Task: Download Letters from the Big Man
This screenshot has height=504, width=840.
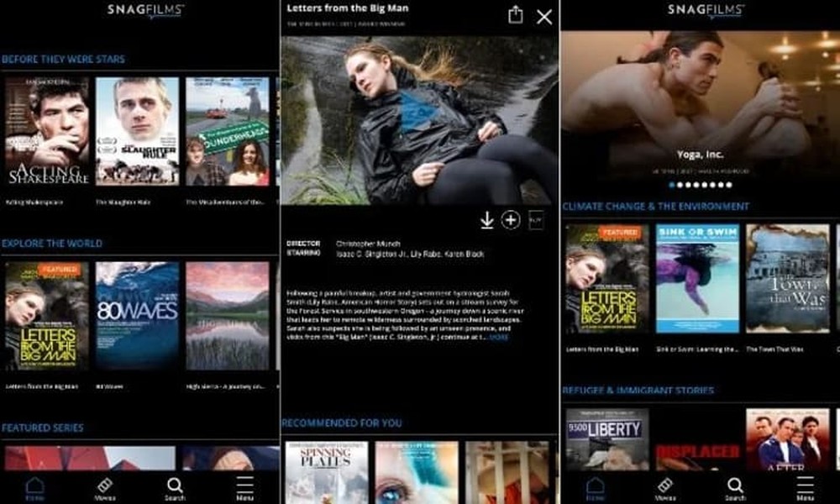Action: tap(486, 220)
